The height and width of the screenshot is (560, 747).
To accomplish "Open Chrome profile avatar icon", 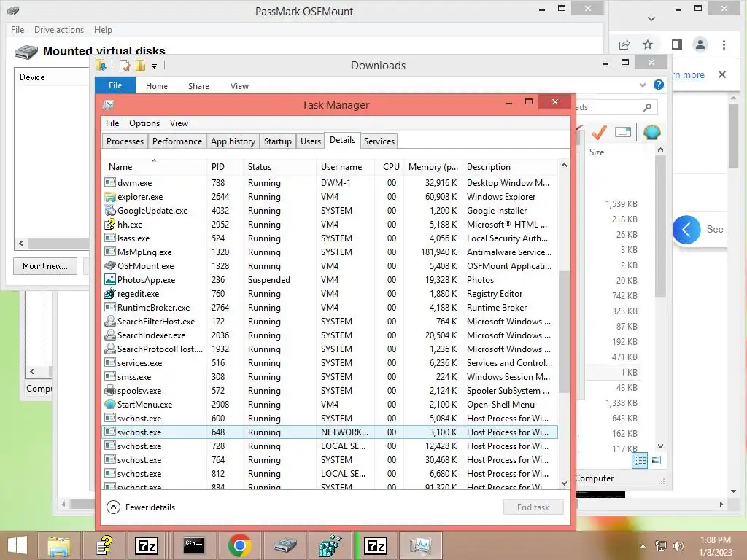I will pyautogui.click(x=700, y=44).
